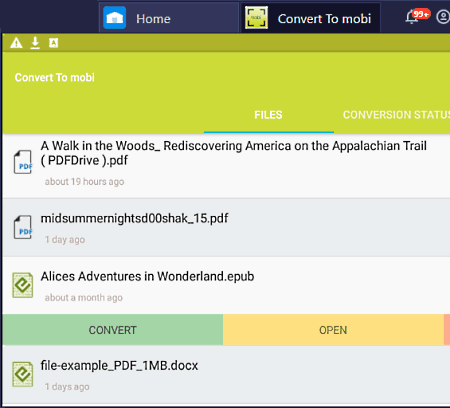Select A Walk in the Woods PDF file
The height and width of the screenshot is (408, 450).
tap(226, 166)
